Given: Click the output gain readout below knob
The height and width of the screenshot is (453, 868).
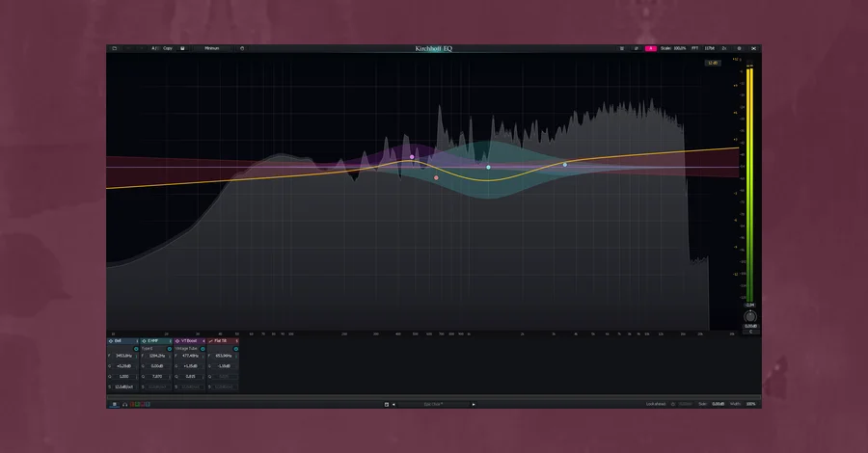Looking at the screenshot, I should (x=750, y=327).
